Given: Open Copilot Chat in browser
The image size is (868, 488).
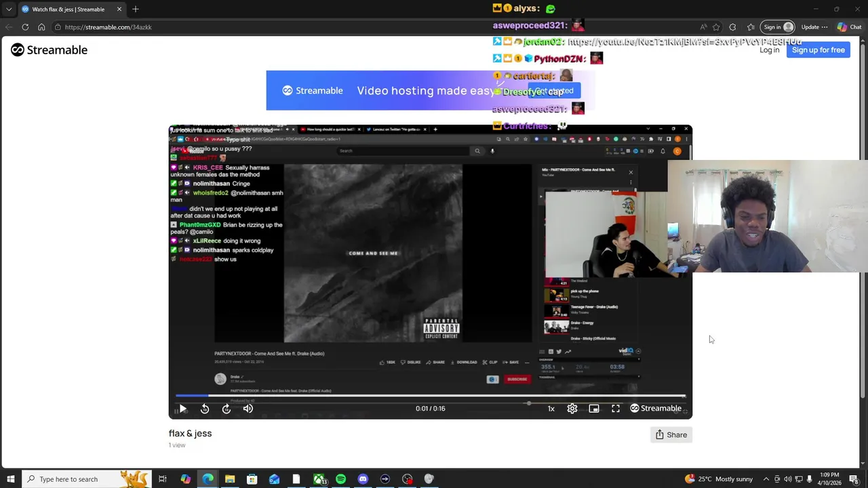Looking at the screenshot, I should 849,27.
